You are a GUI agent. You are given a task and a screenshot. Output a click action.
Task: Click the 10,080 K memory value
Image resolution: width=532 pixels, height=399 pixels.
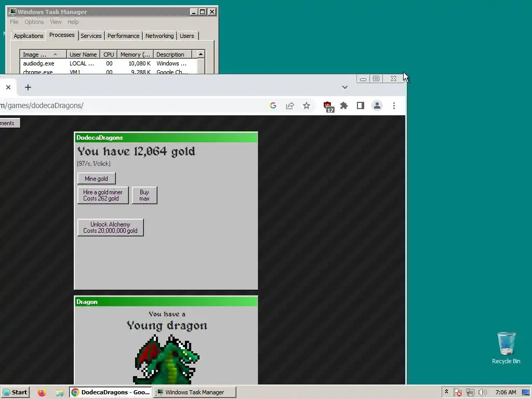click(x=139, y=63)
